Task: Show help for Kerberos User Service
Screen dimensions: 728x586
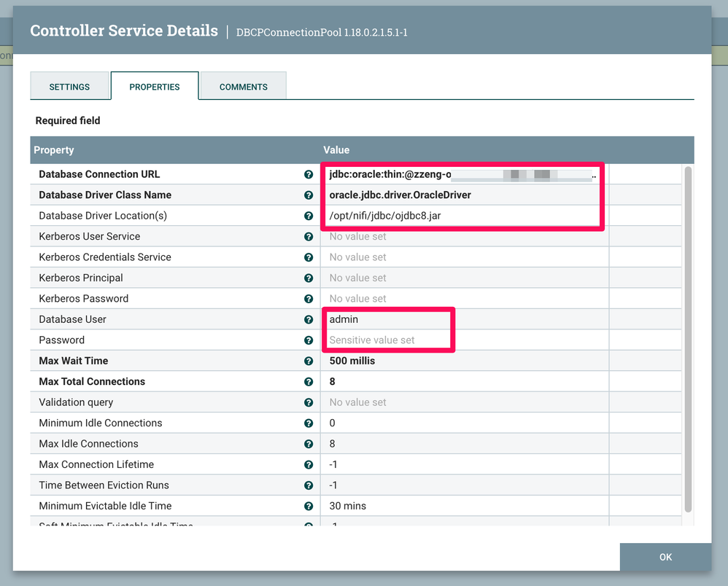Action: (x=309, y=237)
